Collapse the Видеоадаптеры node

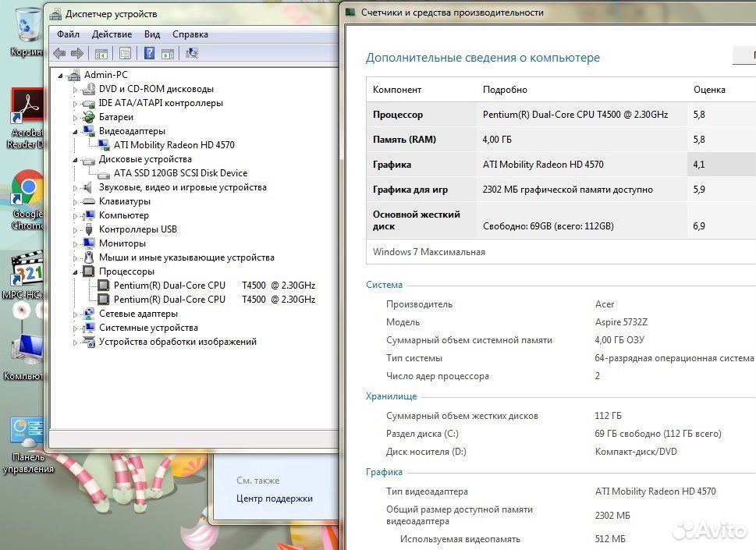(x=75, y=132)
